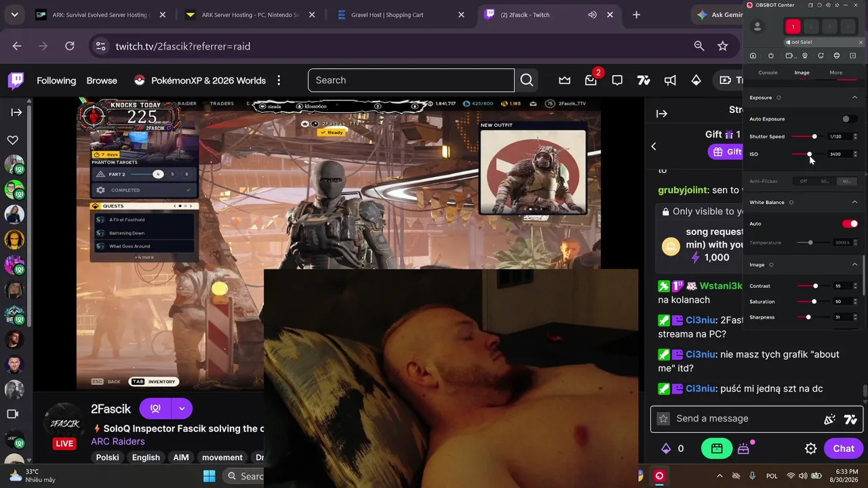Collapse the Exposure section

854,98
